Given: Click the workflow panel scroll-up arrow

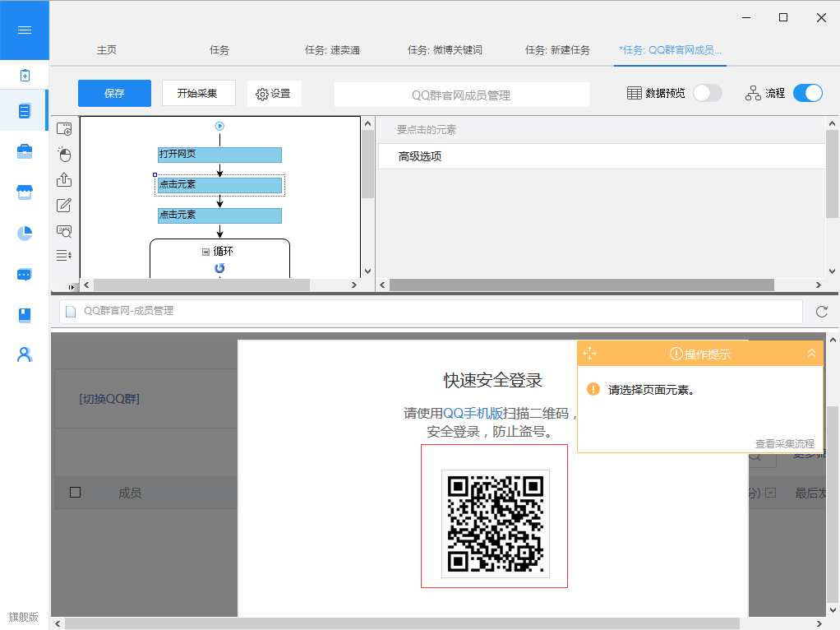Looking at the screenshot, I should [367, 124].
